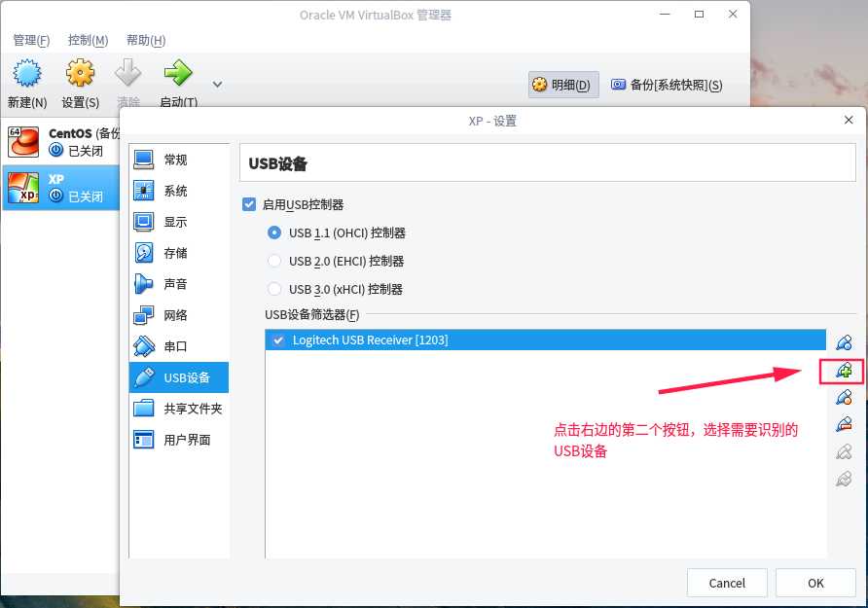Open the Display (显示) settings page

(x=179, y=222)
